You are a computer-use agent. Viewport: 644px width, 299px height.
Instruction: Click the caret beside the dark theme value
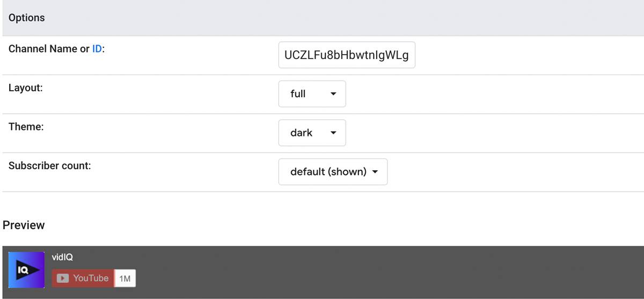pos(333,133)
